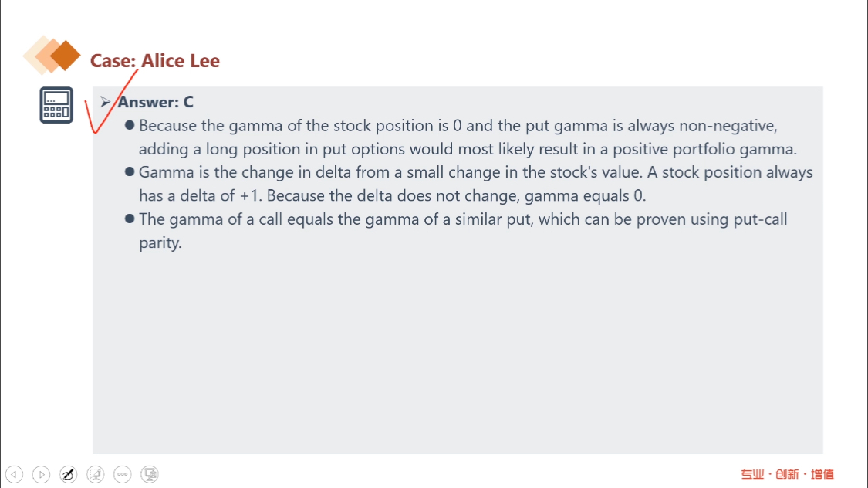
Task: Click the calculator icon beside the answer
Action: [56, 105]
